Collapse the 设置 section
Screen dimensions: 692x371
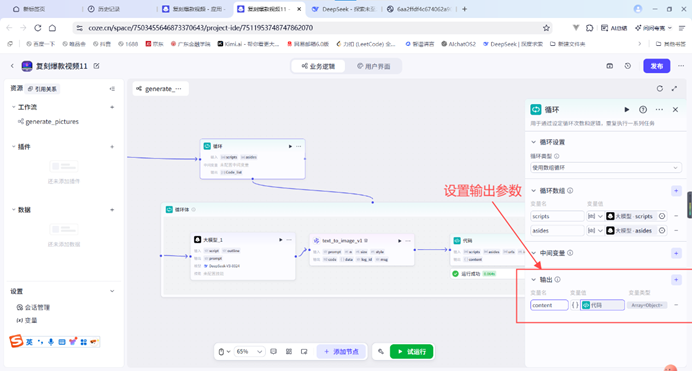click(x=112, y=291)
